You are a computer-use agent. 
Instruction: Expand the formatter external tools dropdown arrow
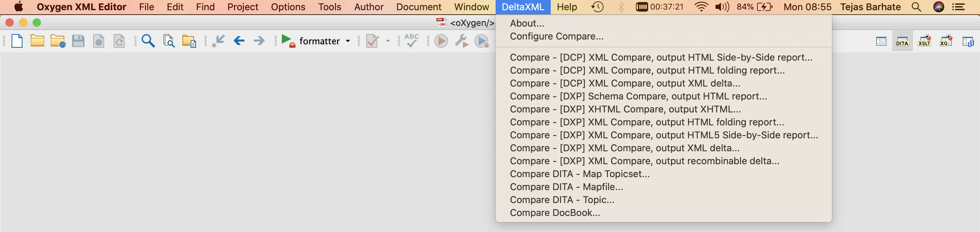[348, 41]
